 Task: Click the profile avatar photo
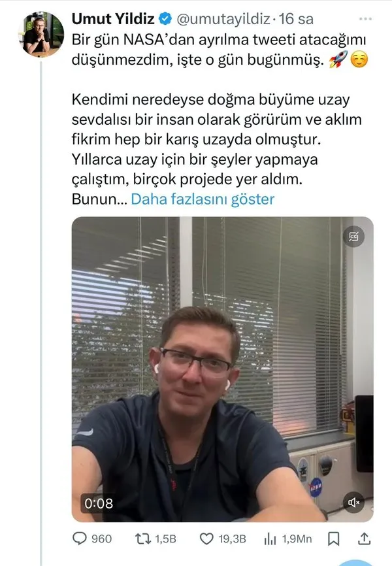(41, 34)
